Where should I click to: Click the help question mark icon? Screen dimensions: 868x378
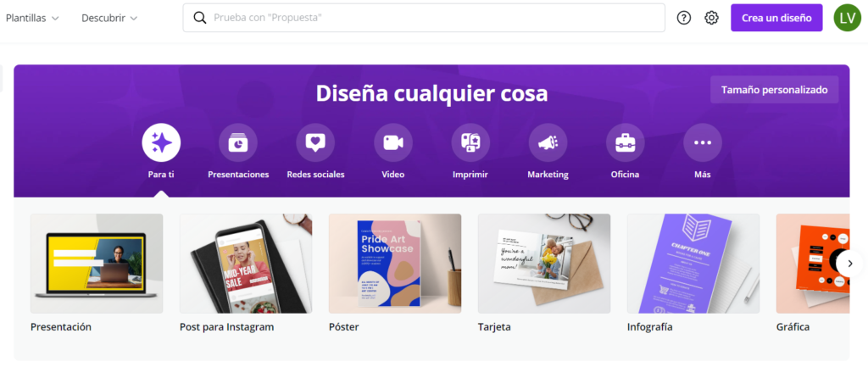[x=684, y=18]
